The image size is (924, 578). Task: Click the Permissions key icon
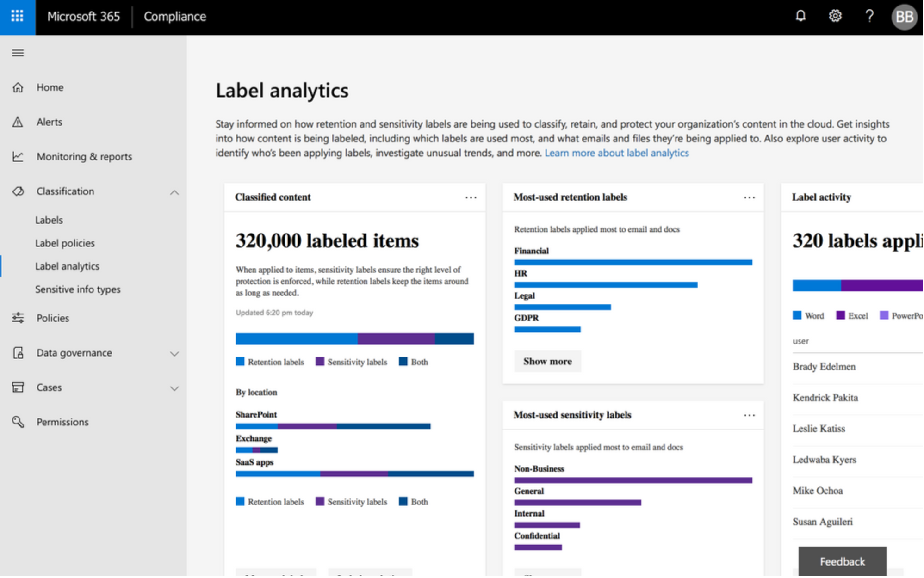(18, 423)
